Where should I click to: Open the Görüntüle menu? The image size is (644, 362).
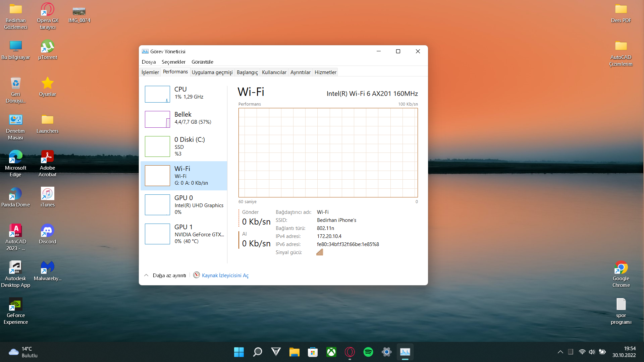coord(202,62)
